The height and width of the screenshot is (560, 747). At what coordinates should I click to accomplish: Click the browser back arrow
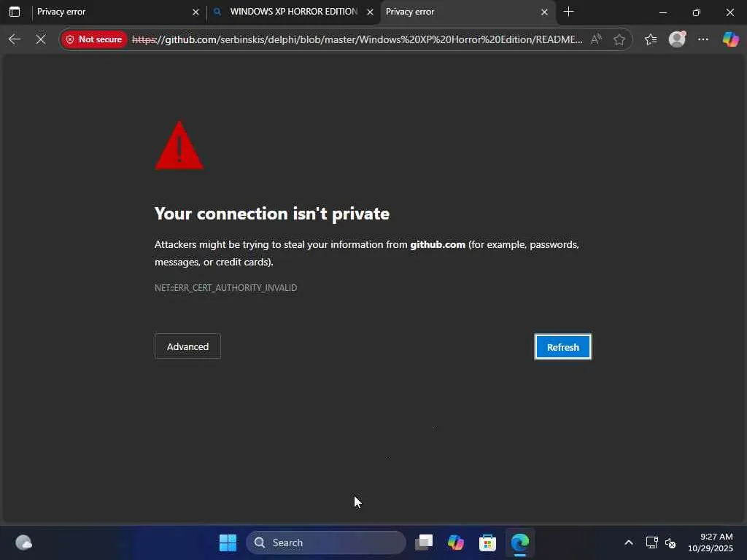pos(15,39)
